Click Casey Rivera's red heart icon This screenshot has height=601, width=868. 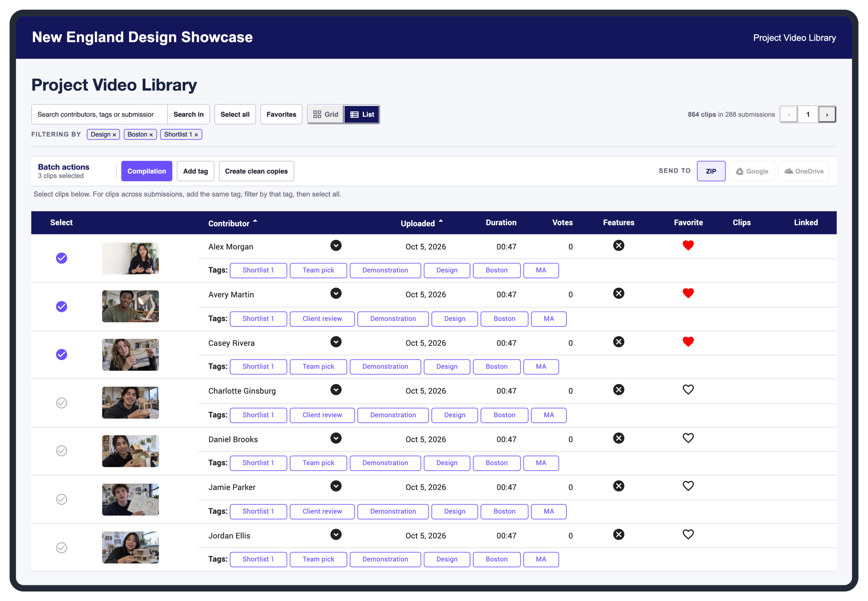point(688,342)
